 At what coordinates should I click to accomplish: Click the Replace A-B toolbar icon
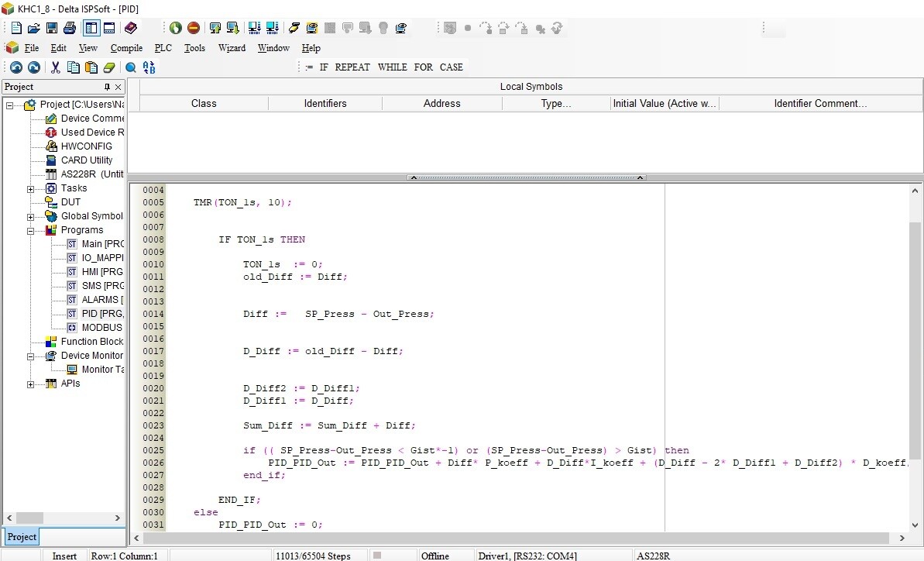(x=149, y=67)
